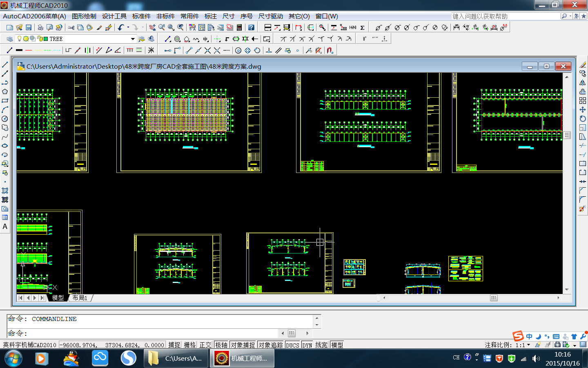Screen dimensions: 588x368
Task: Click the Save file icon
Action: (29, 27)
